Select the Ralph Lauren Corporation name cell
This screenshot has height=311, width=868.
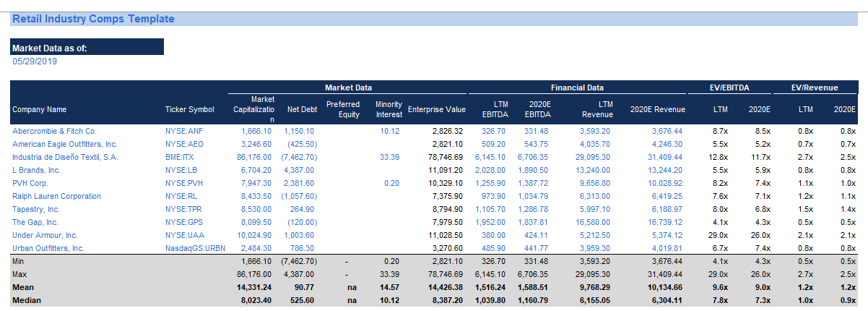[56, 197]
